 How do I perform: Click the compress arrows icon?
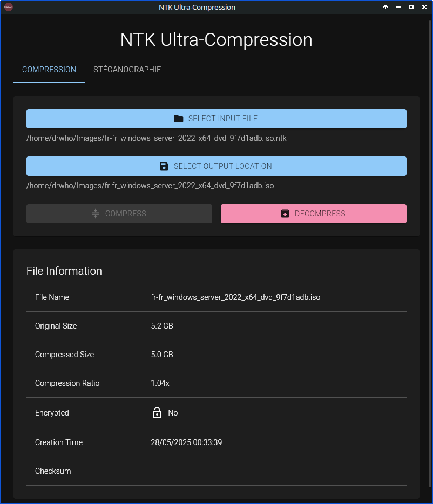96,214
